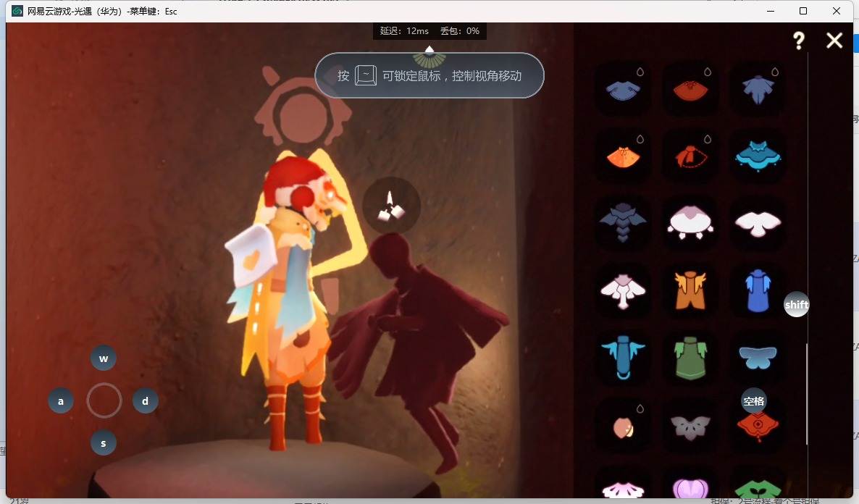
Task: Pick the grey bat-wing cape icon
Action: pos(690,427)
